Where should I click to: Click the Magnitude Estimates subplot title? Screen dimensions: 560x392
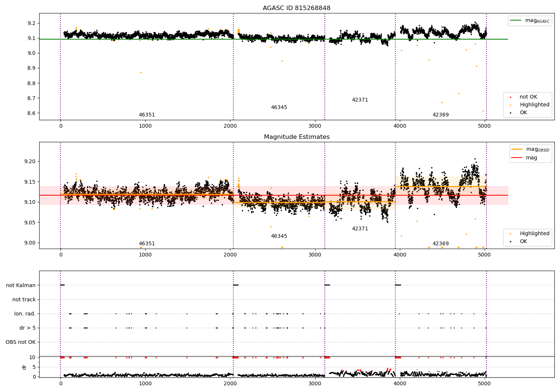point(296,137)
